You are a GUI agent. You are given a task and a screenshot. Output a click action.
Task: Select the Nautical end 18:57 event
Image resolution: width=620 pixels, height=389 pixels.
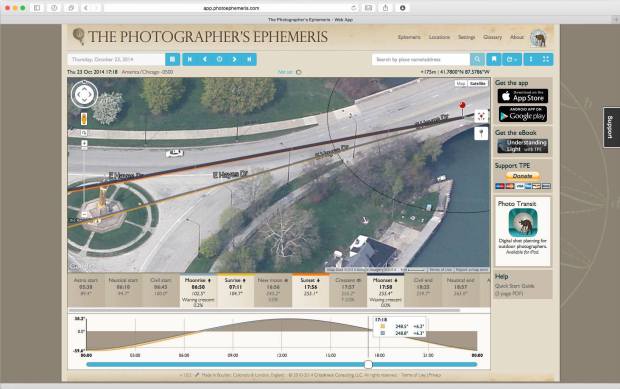[460, 290]
